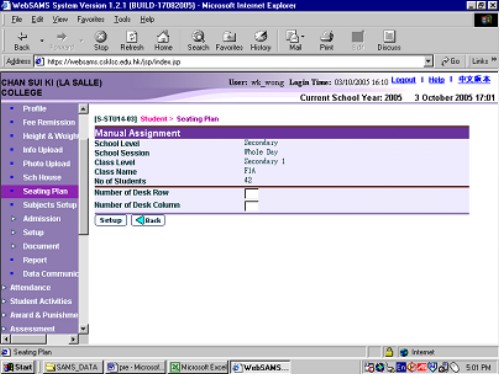The image size is (500, 375).
Task: Open the Back history dropdown arrow
Action: (42, 41)
